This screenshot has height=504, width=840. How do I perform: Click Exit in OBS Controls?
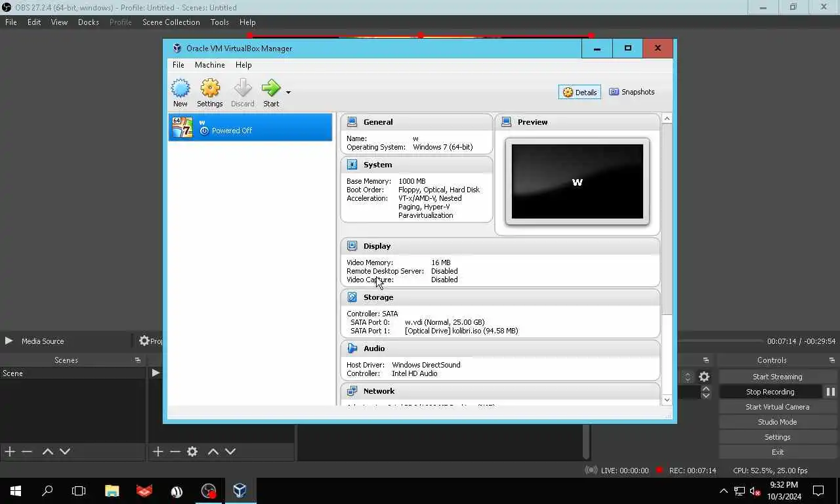[x=777, y=452]
